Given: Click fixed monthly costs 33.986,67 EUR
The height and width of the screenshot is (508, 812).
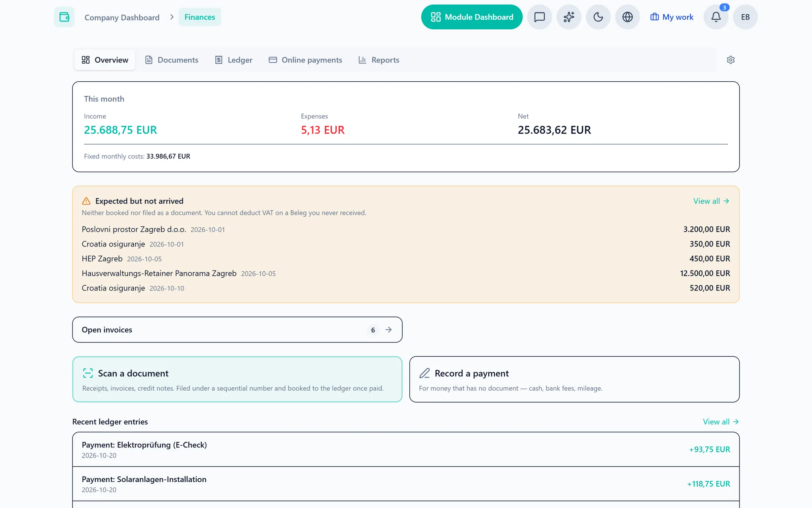Looking at the screenshot, I should [168, 156].
